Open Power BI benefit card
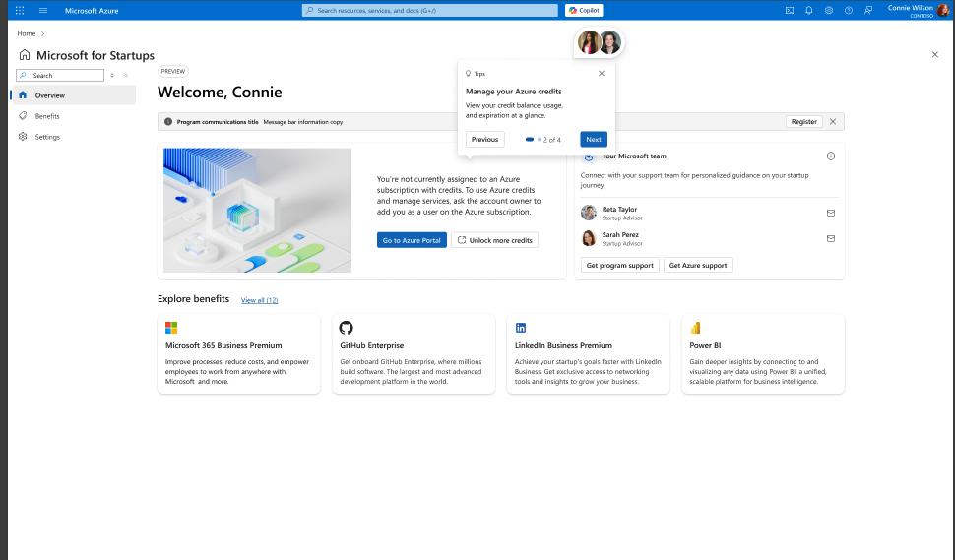The image size is (955, 560). click(x=763, y=353)
